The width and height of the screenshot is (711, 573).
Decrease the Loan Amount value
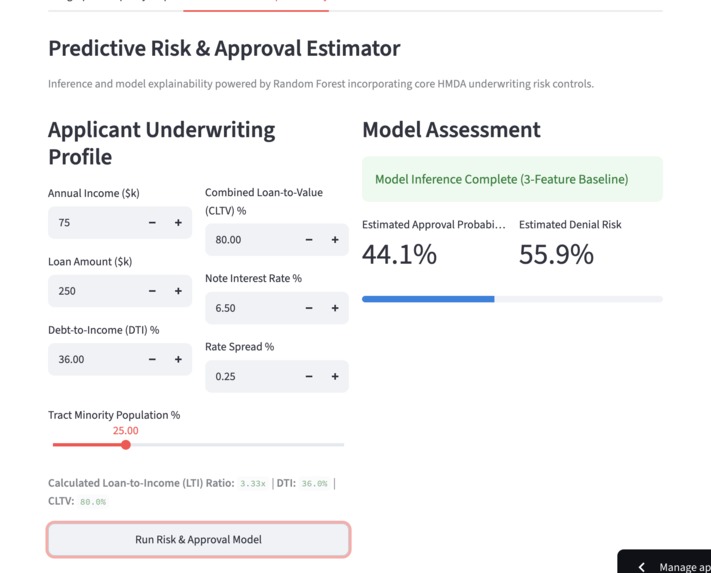coord(152,291)
